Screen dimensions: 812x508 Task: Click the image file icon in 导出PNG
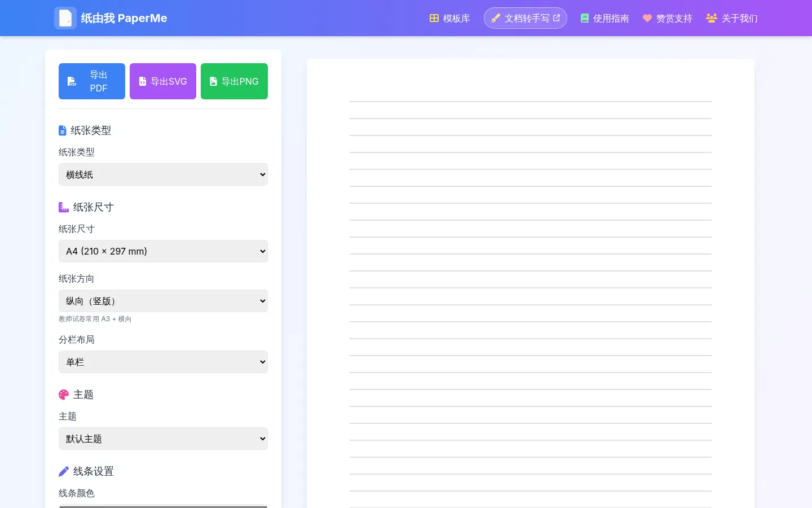pyautogui.click(x=214, y=81)
